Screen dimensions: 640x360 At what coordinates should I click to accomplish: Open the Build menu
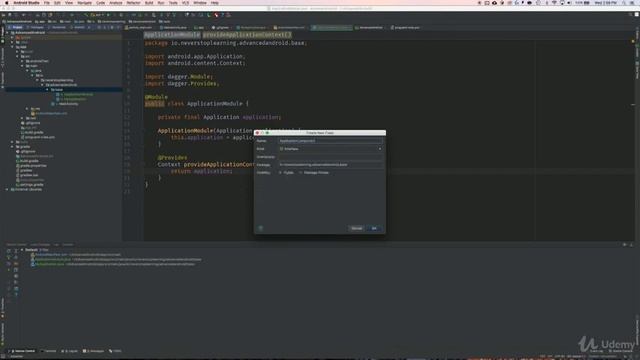point(149,3)
